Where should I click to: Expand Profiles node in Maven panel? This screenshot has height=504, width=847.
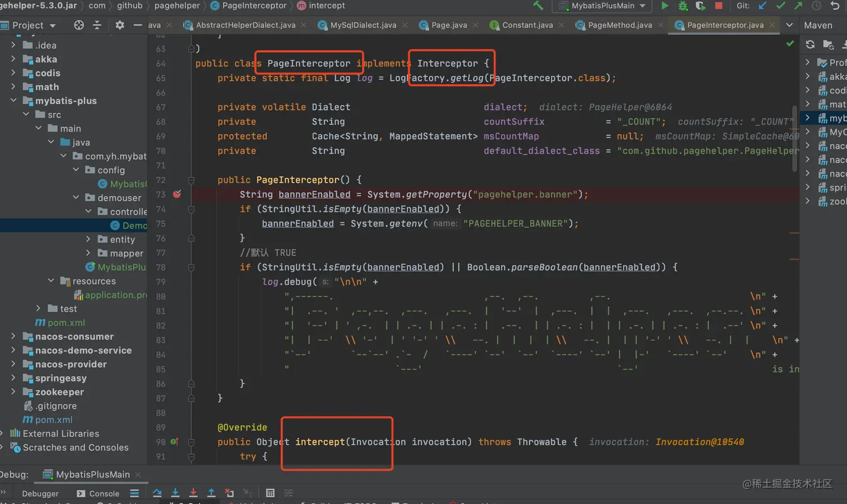click(x=807, y=62)
